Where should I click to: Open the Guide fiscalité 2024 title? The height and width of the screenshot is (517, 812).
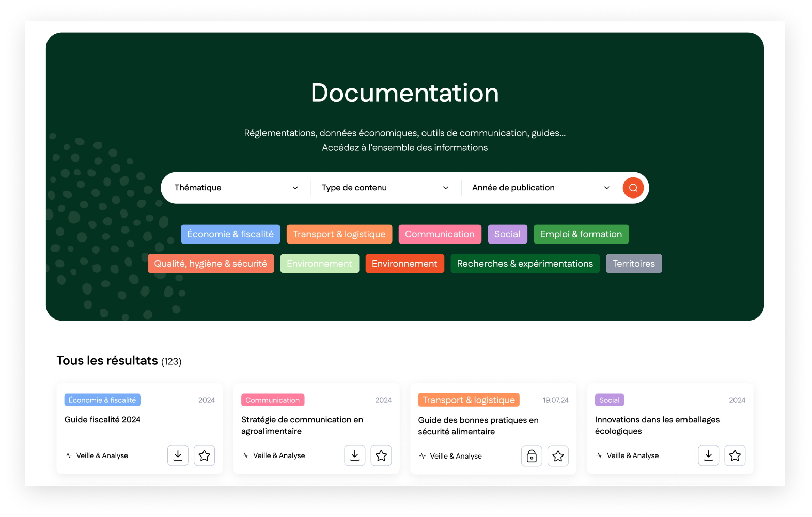[102, 420]
